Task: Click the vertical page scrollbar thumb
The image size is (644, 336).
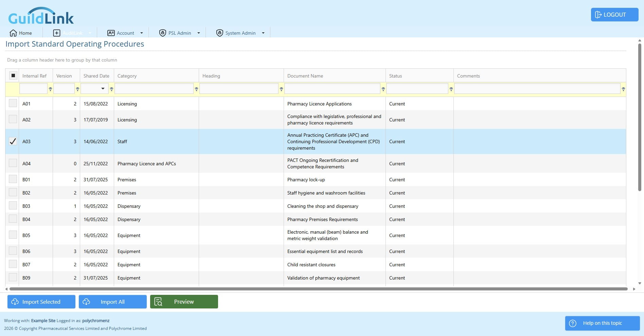Action: 640,117
